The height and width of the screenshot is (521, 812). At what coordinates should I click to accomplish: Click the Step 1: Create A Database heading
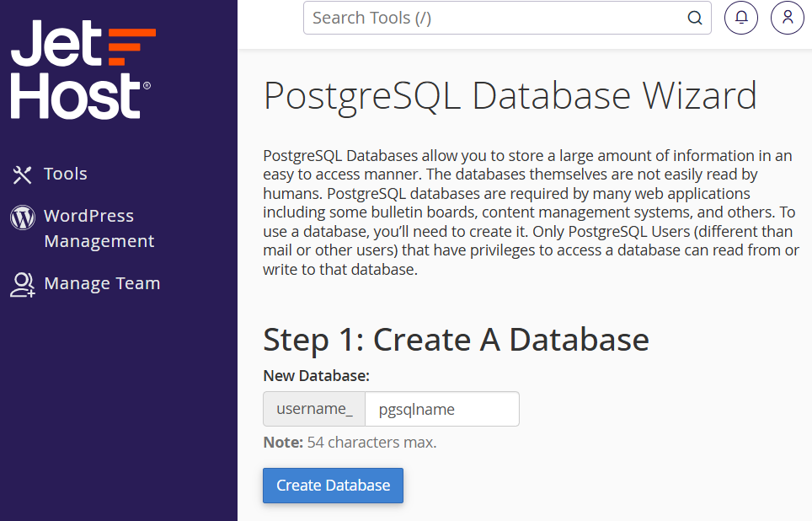[x=456, y=341]
